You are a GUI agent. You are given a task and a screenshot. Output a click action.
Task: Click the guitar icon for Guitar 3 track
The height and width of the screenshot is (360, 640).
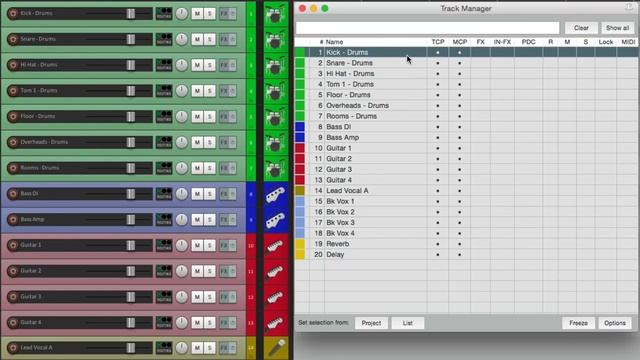[275, 297]
